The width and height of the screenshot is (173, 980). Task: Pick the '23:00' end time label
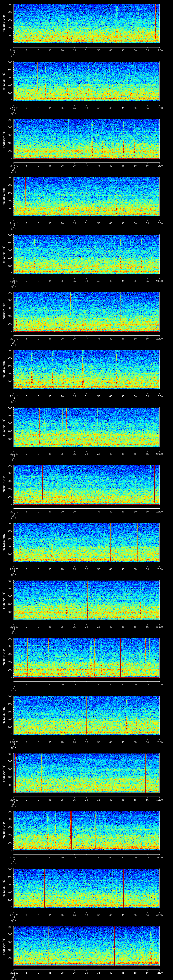(159, 396)
